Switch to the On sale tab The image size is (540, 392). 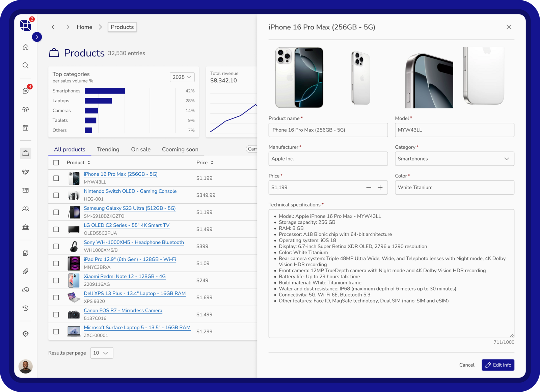tap(141, 149)
